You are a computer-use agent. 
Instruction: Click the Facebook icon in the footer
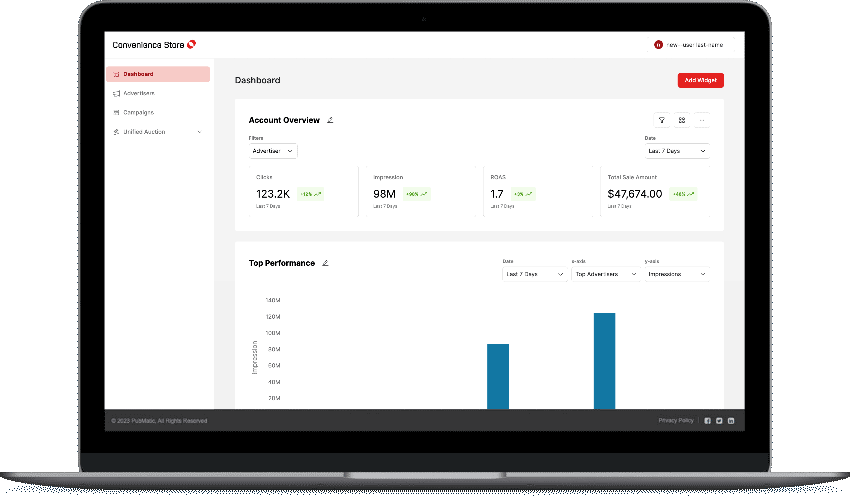707,420
